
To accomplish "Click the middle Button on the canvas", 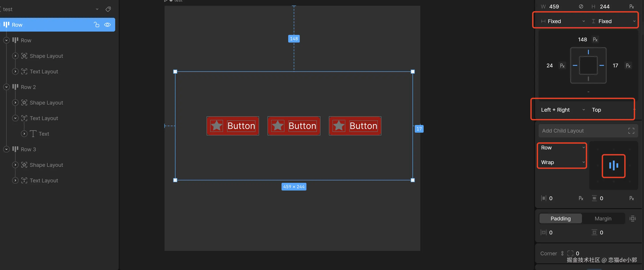I will pos(294,126).
